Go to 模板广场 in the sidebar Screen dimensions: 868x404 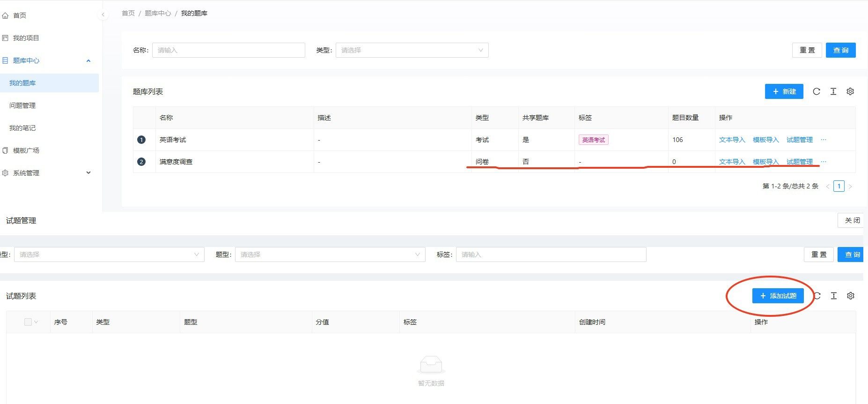tap(26, 150)
